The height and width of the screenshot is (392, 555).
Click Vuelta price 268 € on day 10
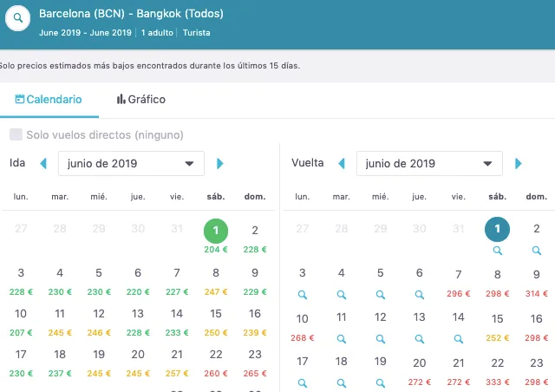pos(303,338)
